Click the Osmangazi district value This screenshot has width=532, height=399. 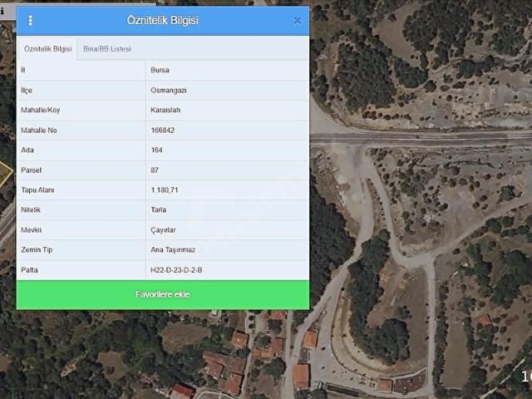(167, 91)
